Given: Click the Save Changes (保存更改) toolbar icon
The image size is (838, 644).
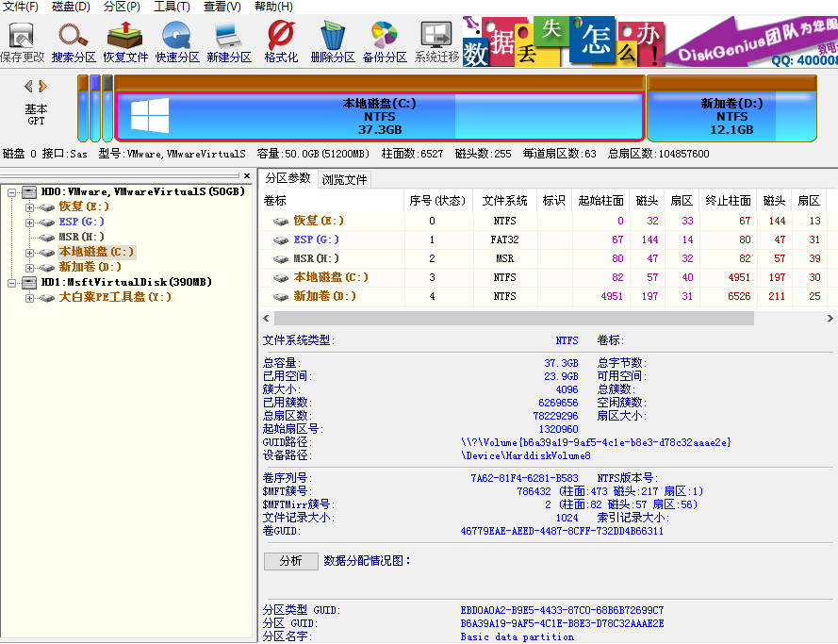Looking at the screenshot, I should (x=22, y=41).
